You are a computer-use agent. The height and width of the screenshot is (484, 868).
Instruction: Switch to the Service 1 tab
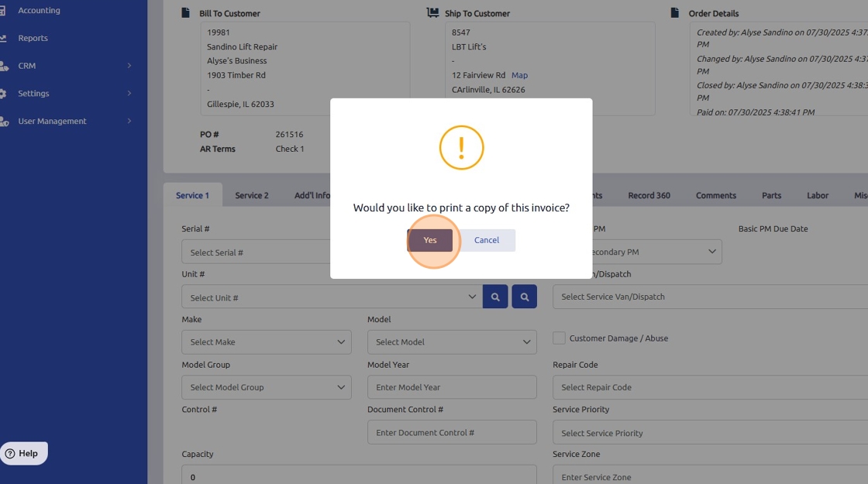click(193, 195)
